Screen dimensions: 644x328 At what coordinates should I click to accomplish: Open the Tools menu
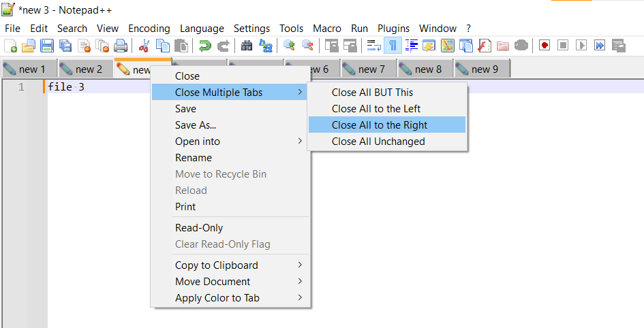[291, 29]
